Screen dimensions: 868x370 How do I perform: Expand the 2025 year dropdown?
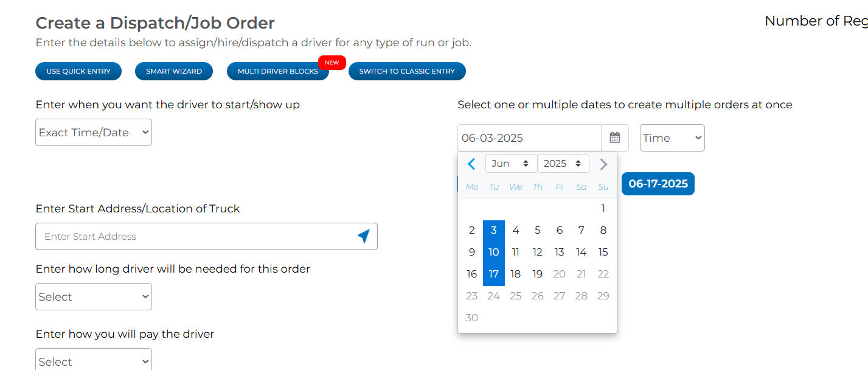tap(563, 164)
